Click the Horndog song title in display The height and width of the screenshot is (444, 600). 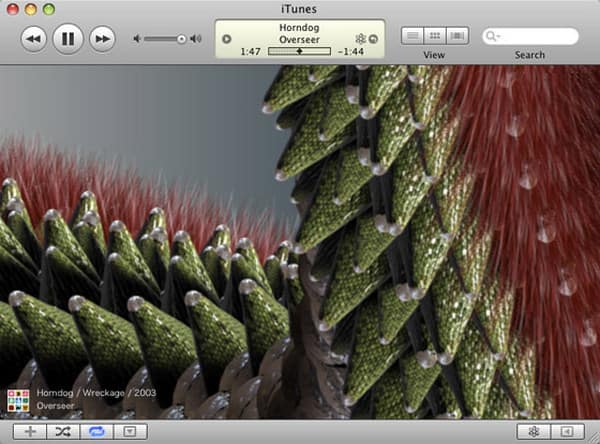point(299,28)
